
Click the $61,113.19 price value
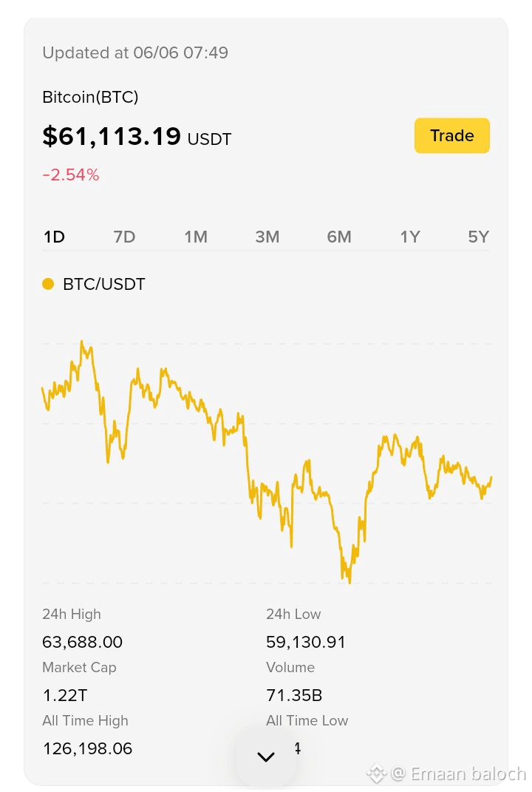112,136
